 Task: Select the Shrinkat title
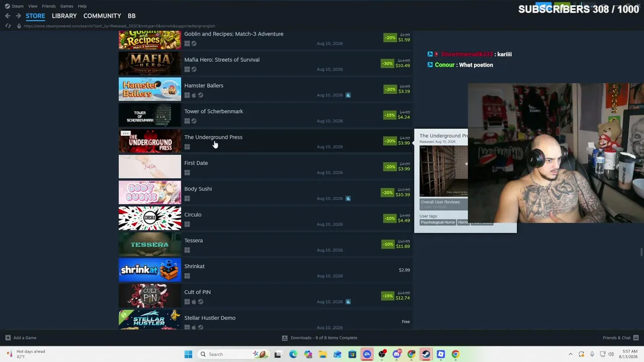[194, 266]
